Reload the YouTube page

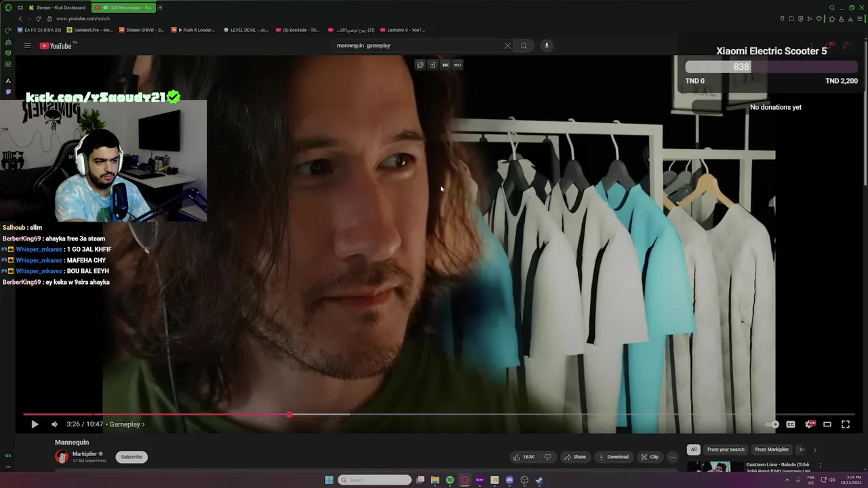[x=38, y=19]
